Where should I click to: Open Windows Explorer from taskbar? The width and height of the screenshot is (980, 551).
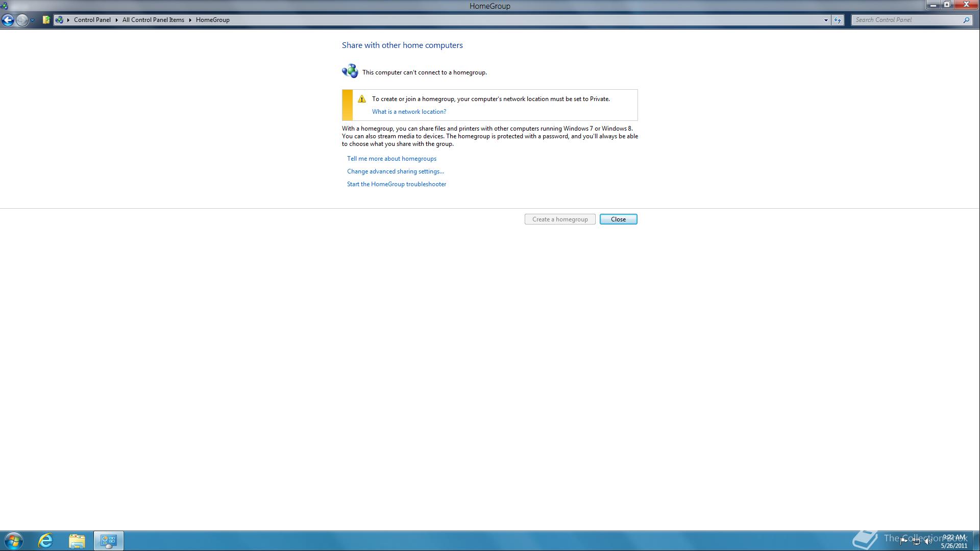(x=77, y=541)
